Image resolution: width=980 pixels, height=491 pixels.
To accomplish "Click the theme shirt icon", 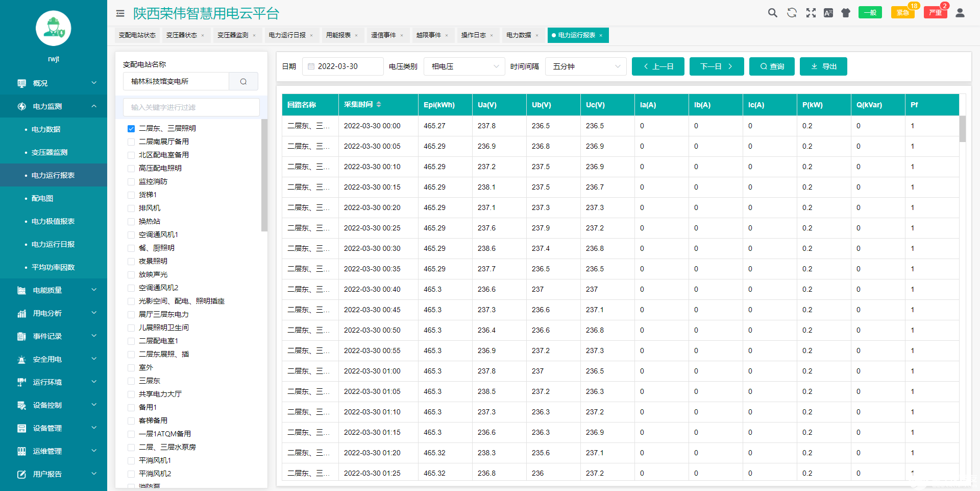I will point(846,13).
